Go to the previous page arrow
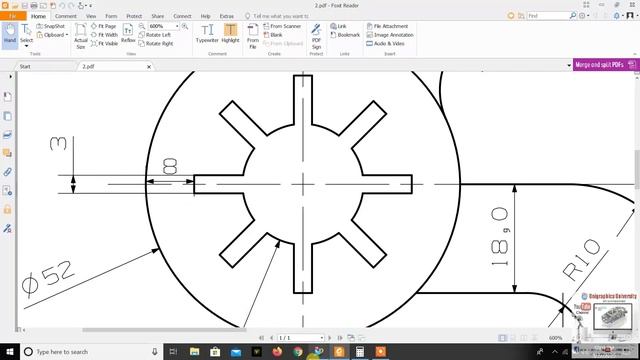The width and height of the screenshot is (640, 360). pos(272,338)
